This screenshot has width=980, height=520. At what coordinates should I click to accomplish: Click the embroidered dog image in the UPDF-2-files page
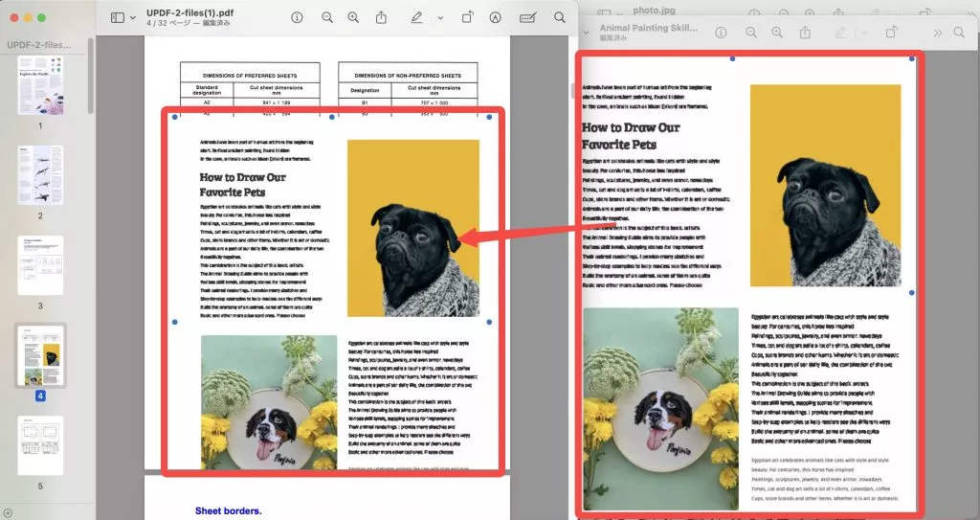tap(269, 402)
